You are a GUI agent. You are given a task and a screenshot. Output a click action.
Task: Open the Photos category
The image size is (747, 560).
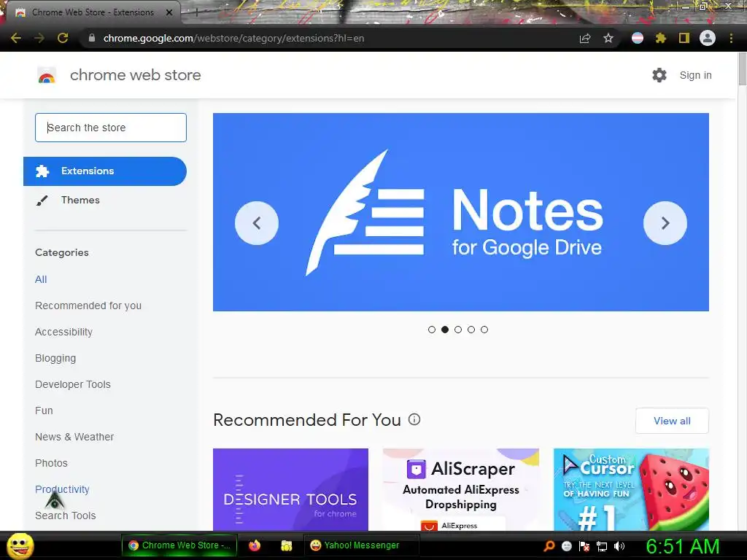pyautogui.click(x=52, y=463)
